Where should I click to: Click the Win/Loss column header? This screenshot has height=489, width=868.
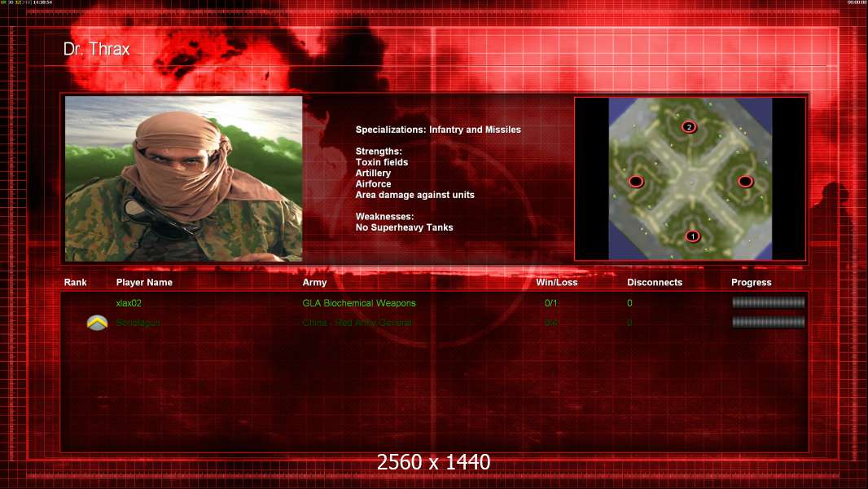click(556, 283)
